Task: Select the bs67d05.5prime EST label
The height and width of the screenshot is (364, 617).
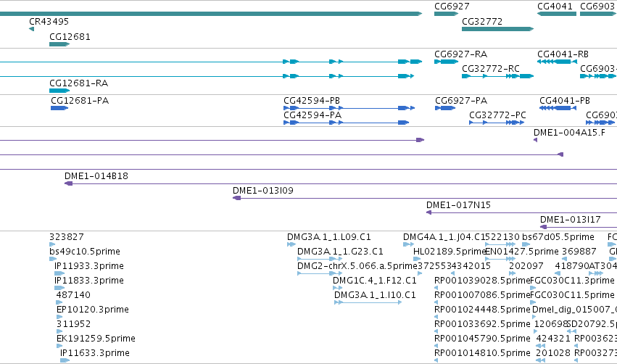Action: point(558,237)
